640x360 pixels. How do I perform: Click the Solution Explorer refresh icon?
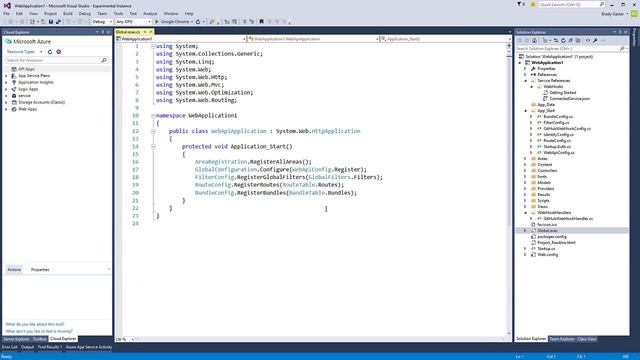tap(563, 40)
